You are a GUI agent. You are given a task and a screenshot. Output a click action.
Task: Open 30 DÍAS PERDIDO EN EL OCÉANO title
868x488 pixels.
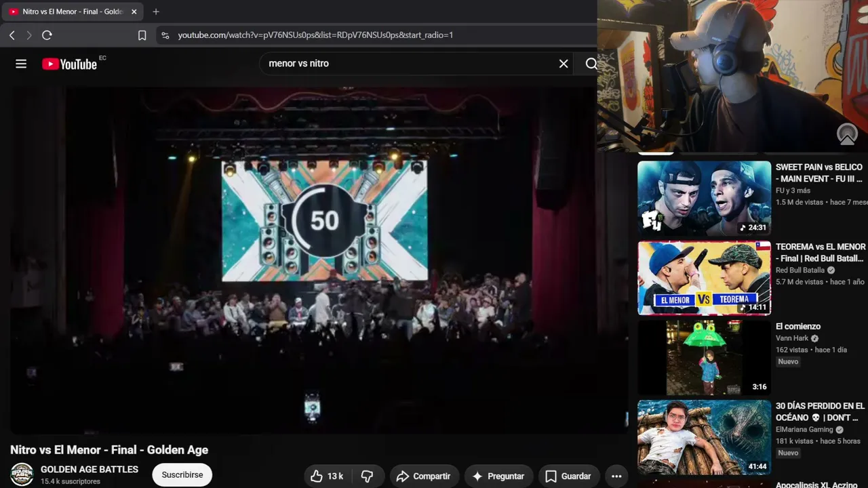[820, 411]
